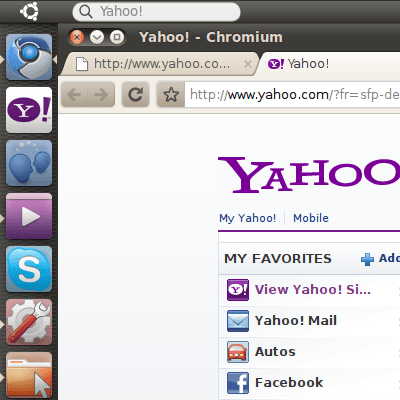Open the Mobile link
The height and width of the screenshot is (400, 400).
311,218
